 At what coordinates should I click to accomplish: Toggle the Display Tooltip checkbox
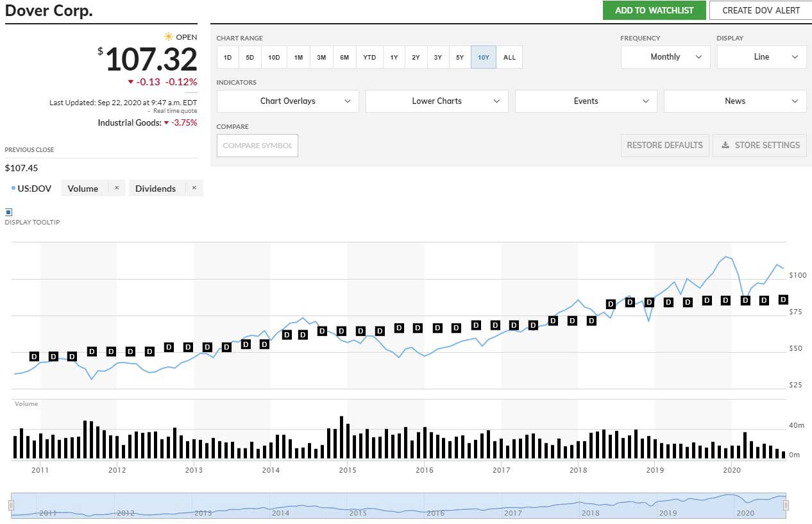[9, 212]
